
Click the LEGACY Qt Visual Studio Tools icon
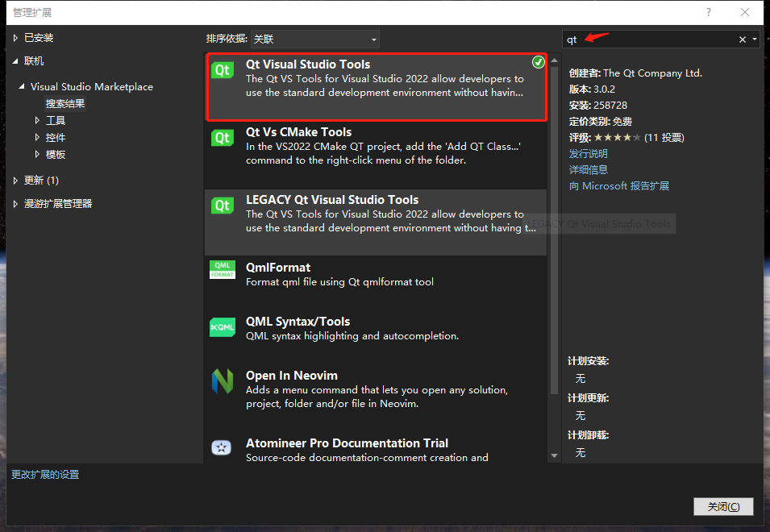[223, 206]
